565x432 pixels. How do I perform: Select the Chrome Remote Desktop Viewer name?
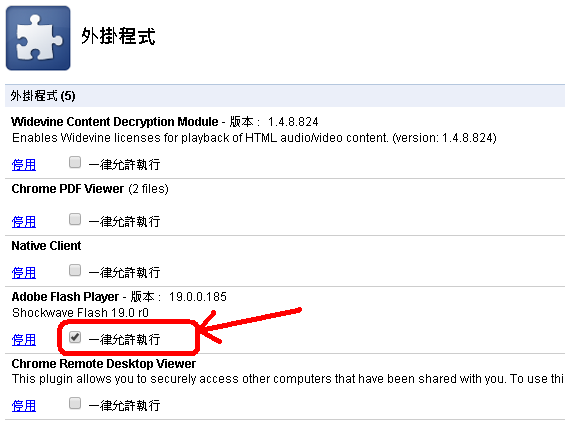[x=104, y=364]
